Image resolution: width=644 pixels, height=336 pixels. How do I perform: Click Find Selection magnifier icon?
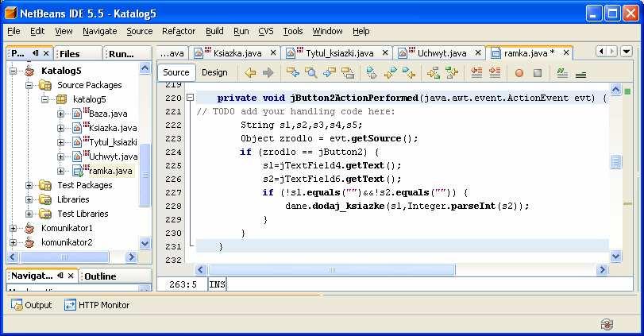click(x=311, y=73)
